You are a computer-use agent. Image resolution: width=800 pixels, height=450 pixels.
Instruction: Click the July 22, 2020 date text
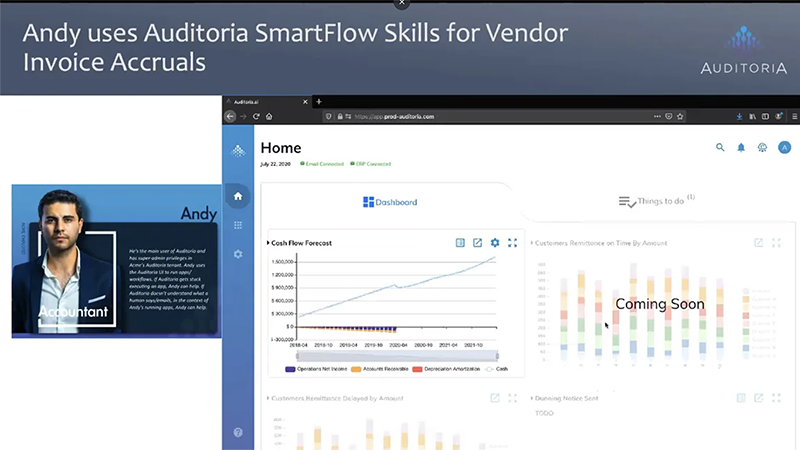coord(276,164)
